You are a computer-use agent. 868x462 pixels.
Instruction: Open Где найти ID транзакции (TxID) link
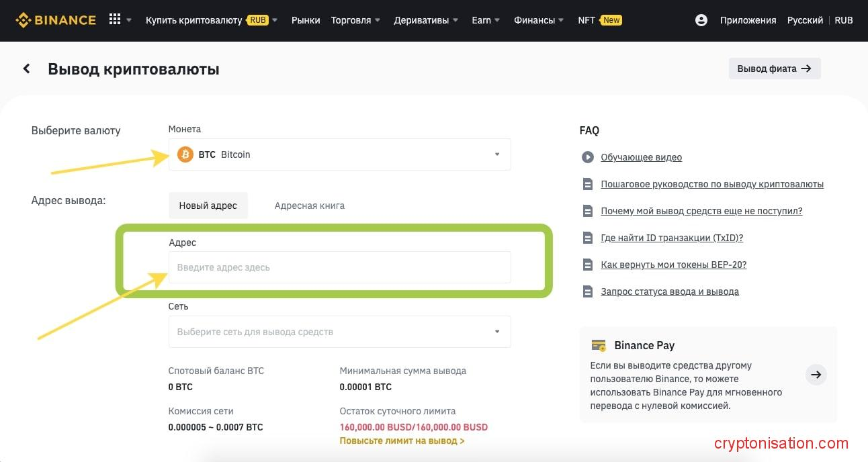coord(671,238)
